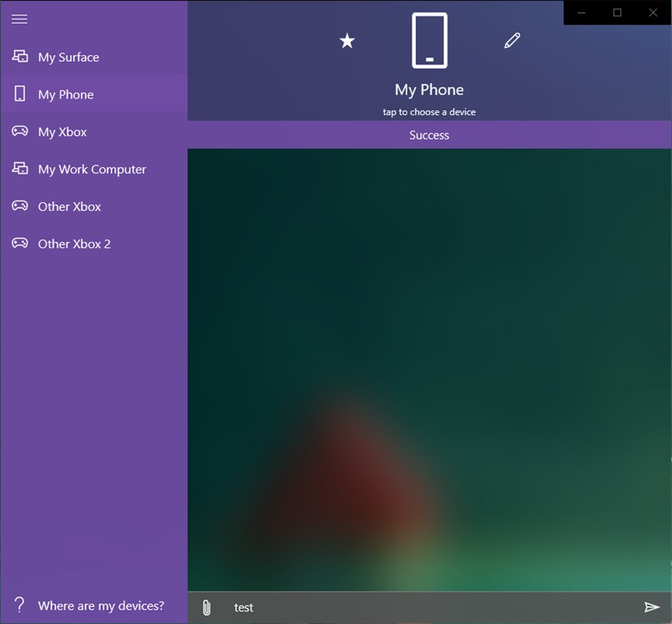Screen dimensions: 672x624
Task: Send the message with the send arrow icon
Action: 653,607
